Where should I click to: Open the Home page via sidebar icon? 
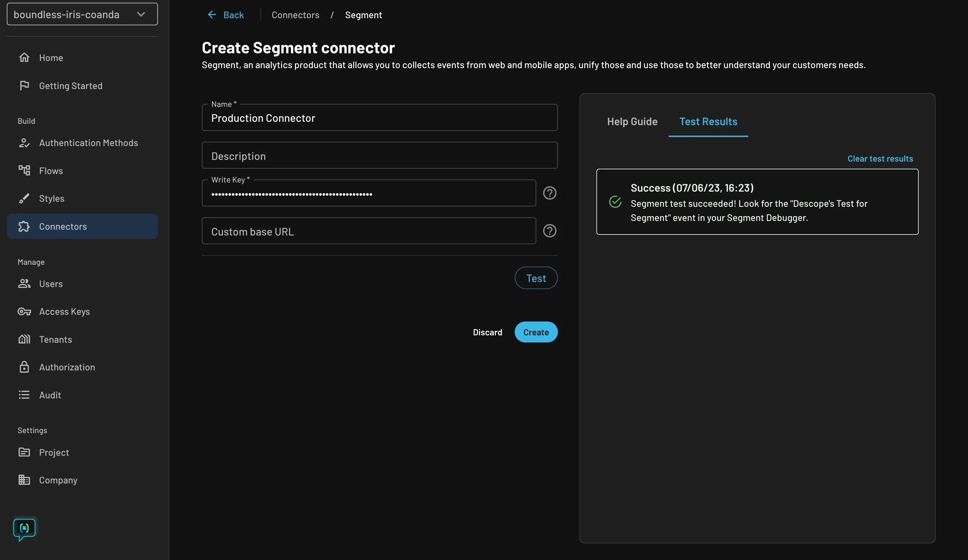(24, 57)
